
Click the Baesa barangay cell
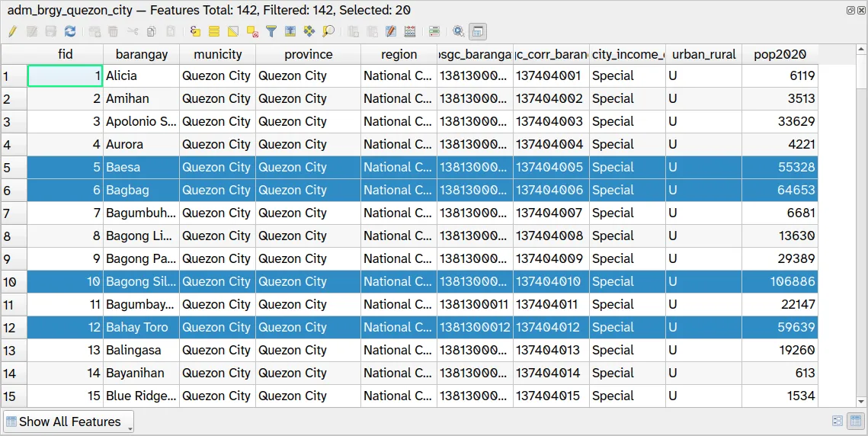(x=141, y=167)
